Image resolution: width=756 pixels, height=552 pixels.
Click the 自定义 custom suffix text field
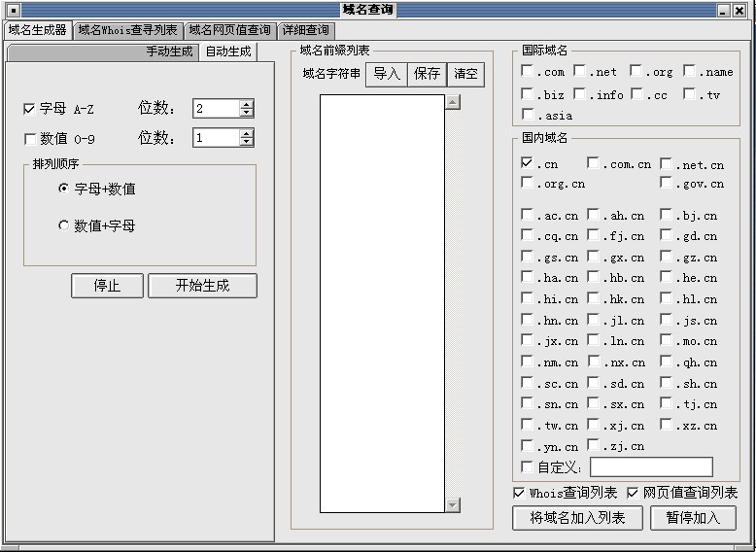(651, 467)
